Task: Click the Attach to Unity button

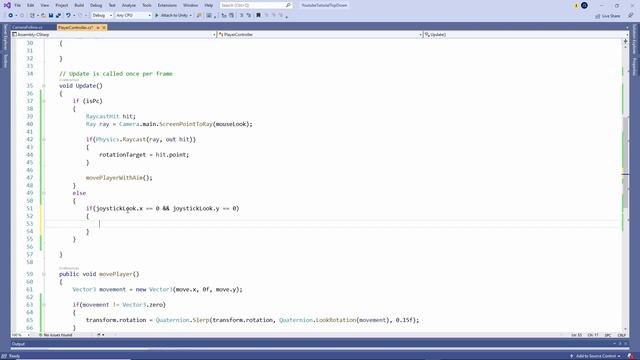Action: point(173,15)
